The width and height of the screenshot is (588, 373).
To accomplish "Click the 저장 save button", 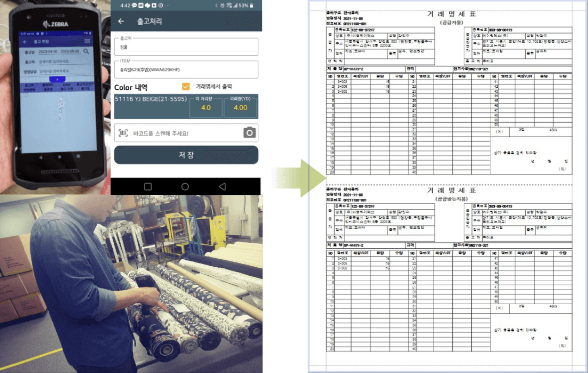I will [x=186, y=155].
